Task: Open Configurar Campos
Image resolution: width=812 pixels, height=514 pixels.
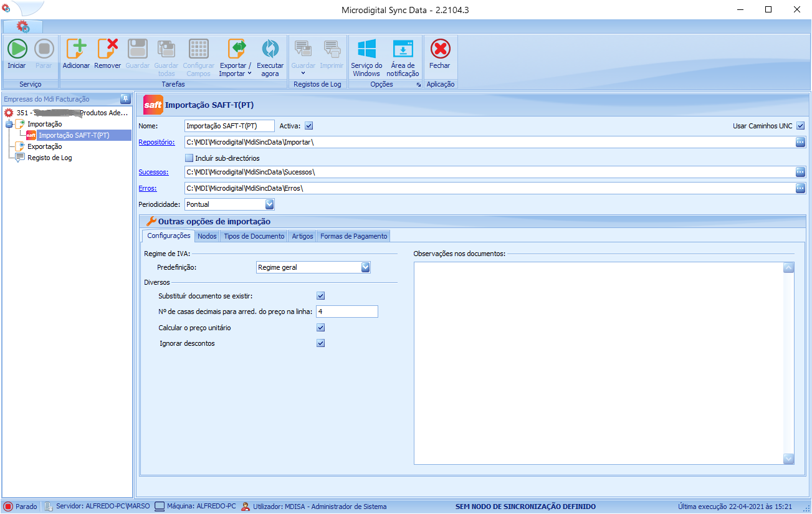Action: pyautogui.click(x=199, y=57)
